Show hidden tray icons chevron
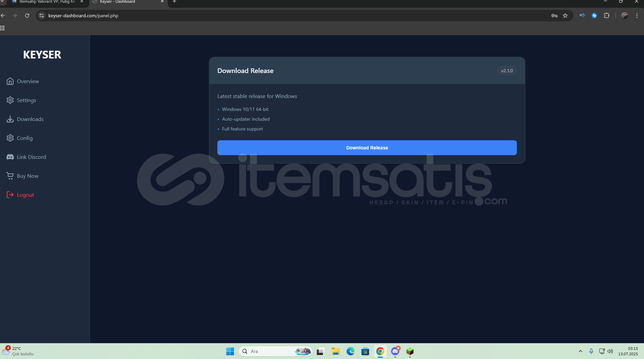 580,351
